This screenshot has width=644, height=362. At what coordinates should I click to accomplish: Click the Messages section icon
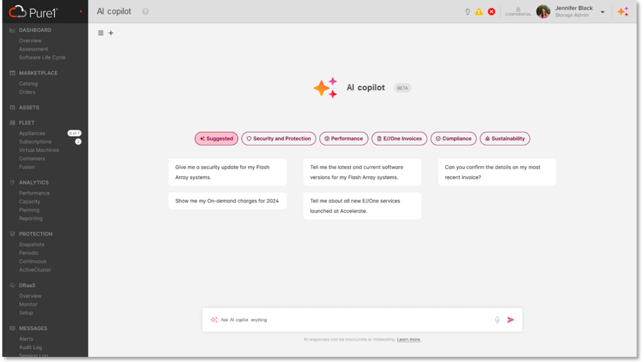coord(13,328)
